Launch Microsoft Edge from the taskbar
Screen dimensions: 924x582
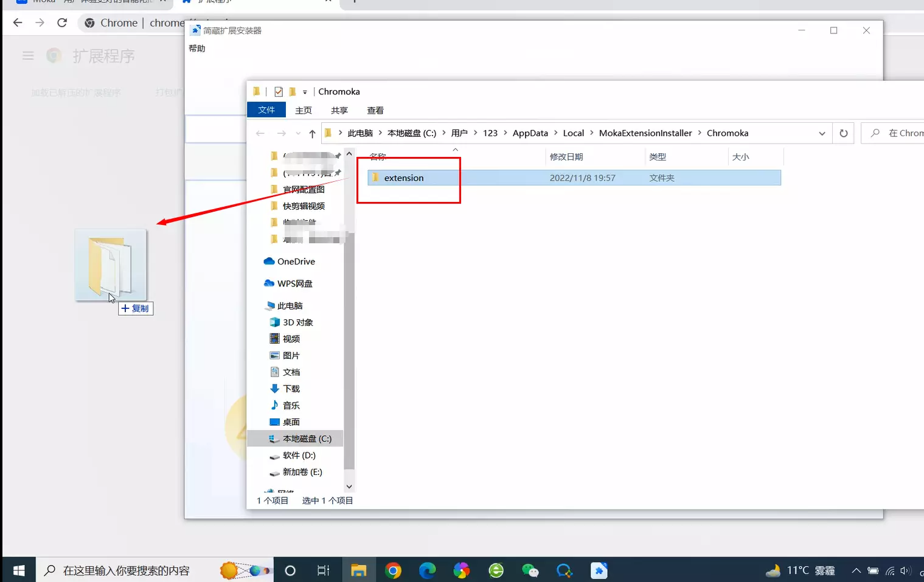tap(428, 570)
